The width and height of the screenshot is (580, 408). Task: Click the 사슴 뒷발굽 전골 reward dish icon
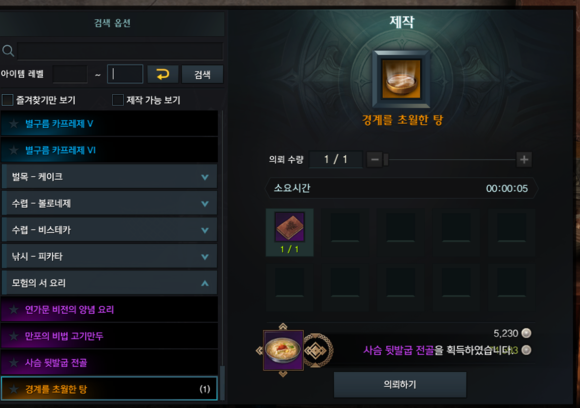coord(283,350)
